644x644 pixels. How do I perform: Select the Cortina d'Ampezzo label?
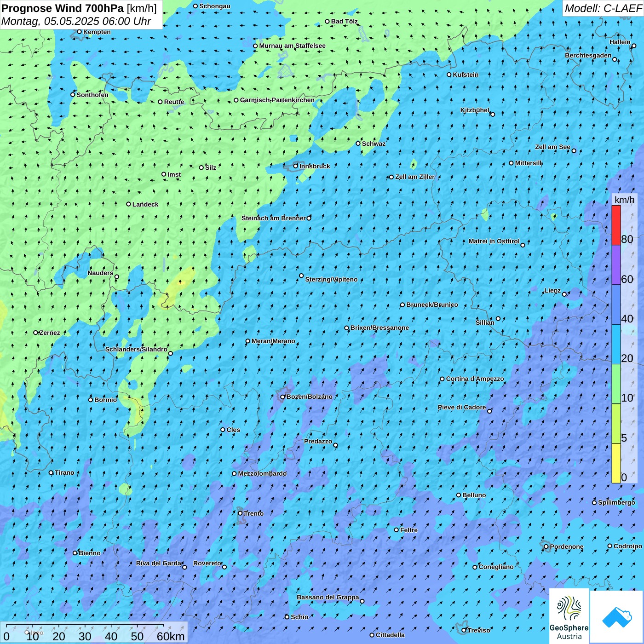tap(475, 379)
